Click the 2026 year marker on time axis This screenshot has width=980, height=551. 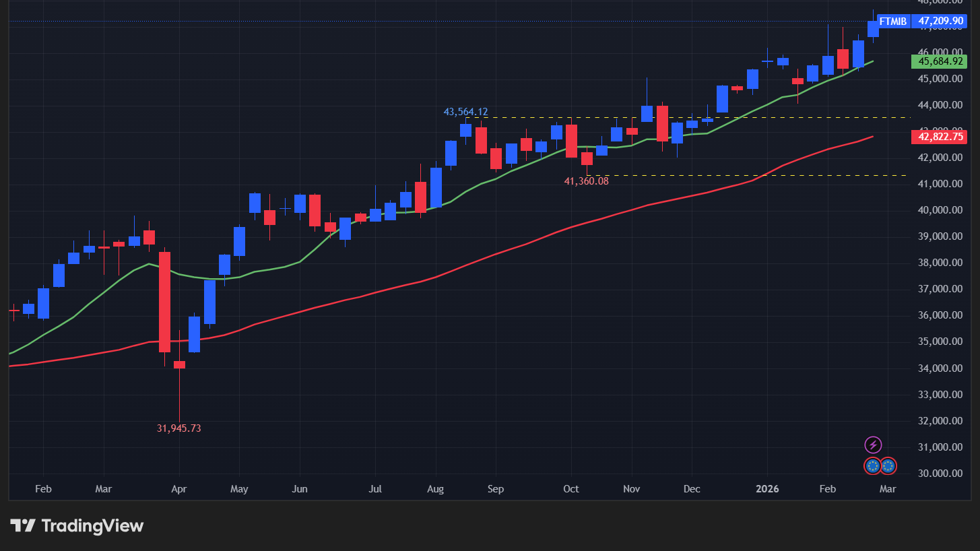[x=767, y=489]
